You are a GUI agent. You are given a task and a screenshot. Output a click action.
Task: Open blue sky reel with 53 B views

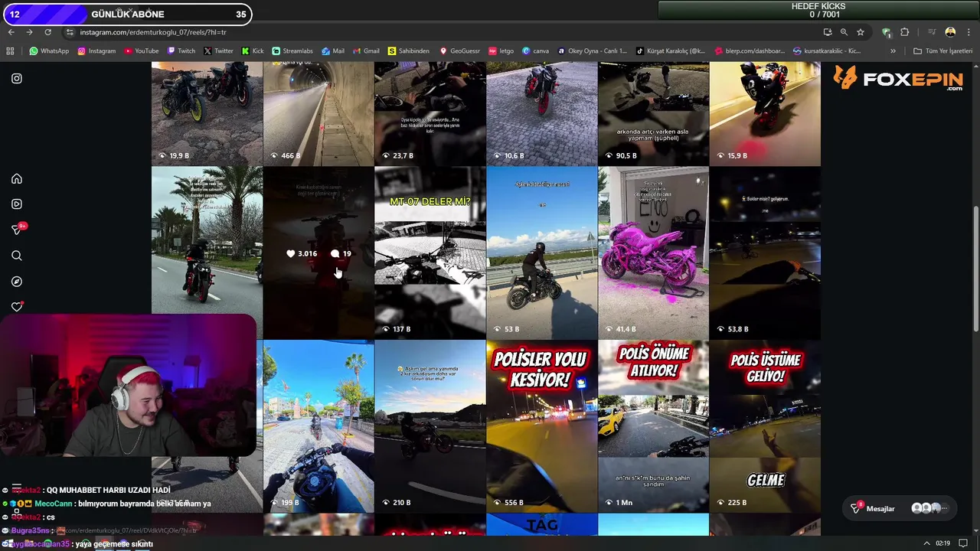click(x=541, y=253)
